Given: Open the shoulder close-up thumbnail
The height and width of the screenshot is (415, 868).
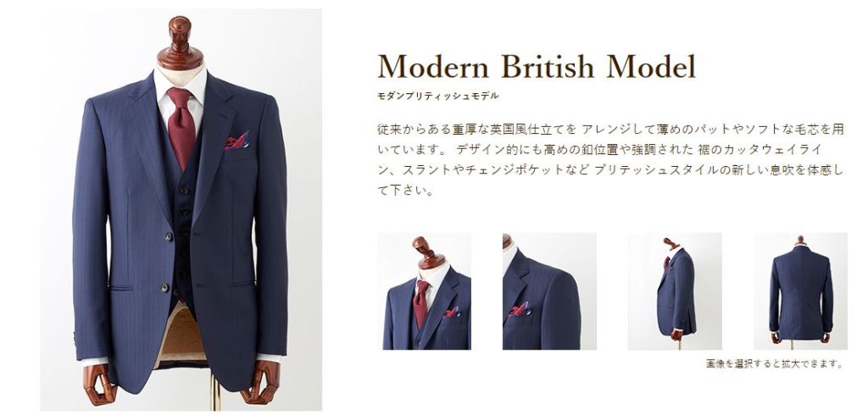Looking at the screenshot, I should (549, 291).
